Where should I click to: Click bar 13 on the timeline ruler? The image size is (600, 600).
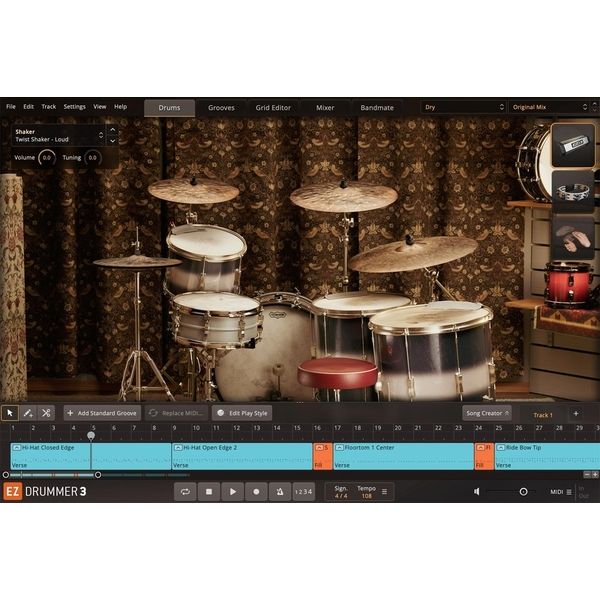pyautogui.click(x=257, y=428)
